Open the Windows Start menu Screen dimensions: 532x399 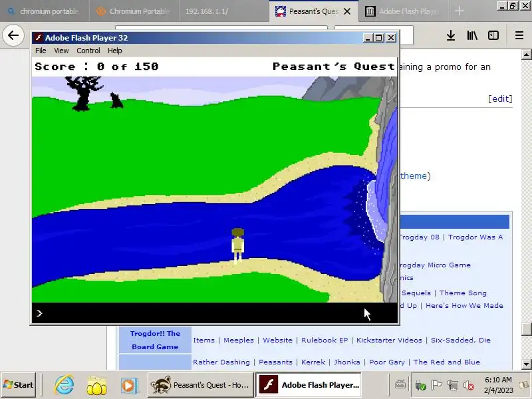click(x=19, y=385)
